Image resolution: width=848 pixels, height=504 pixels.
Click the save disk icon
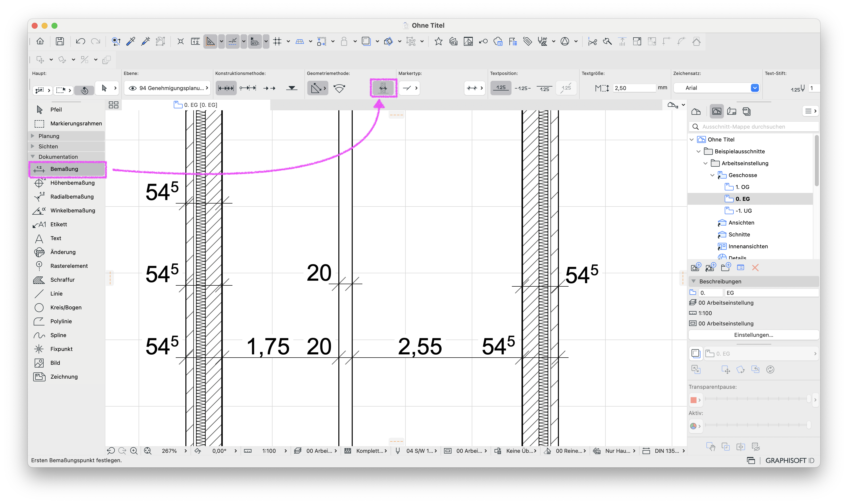(x=60, y=42)
